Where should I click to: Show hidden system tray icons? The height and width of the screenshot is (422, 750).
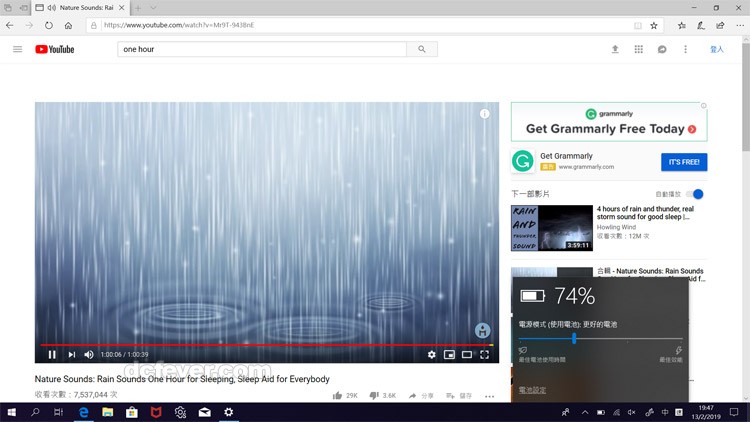click(585, 412)
